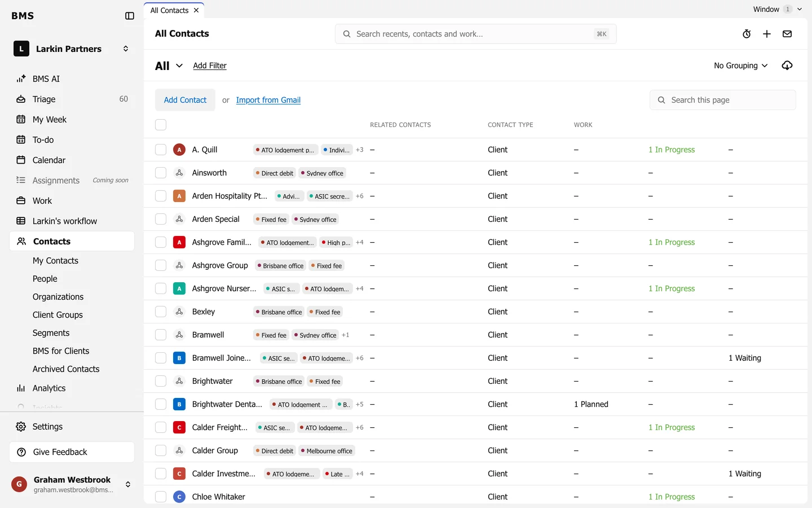Screen dimensions: 812x508
Task: Open My Contacts submenu item
Action: coord(55,261)
